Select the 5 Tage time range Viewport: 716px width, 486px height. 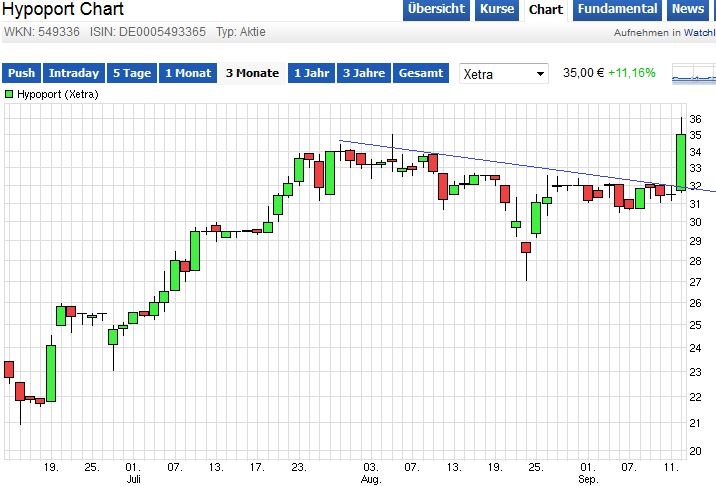coord(132,73)
